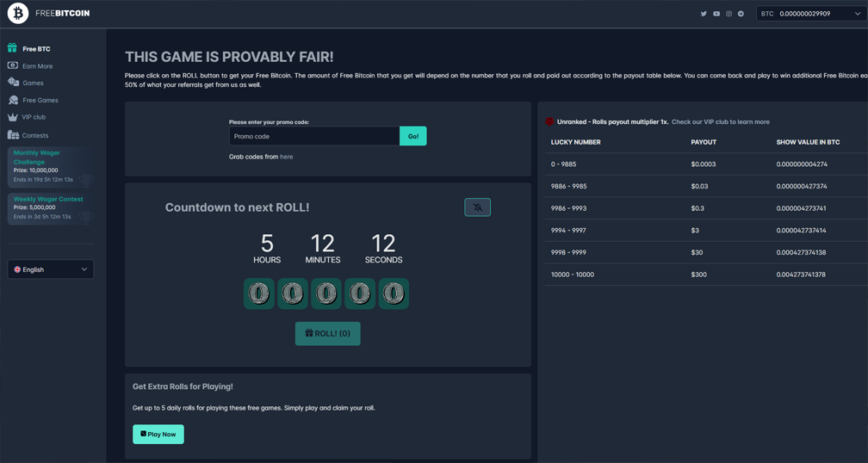Select the 10000 - 10000 lucky number cell
This screenshot has width=868, height=463.
(x=573, y=275)
